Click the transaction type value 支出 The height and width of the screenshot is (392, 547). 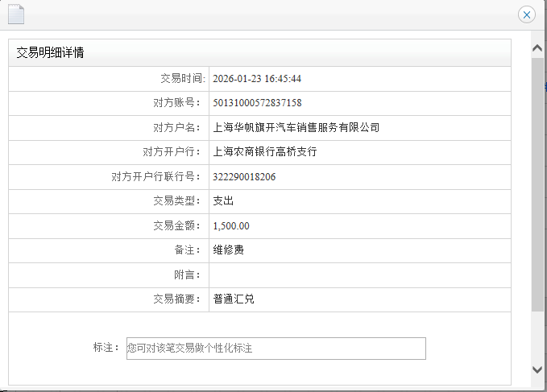[223, 201]
